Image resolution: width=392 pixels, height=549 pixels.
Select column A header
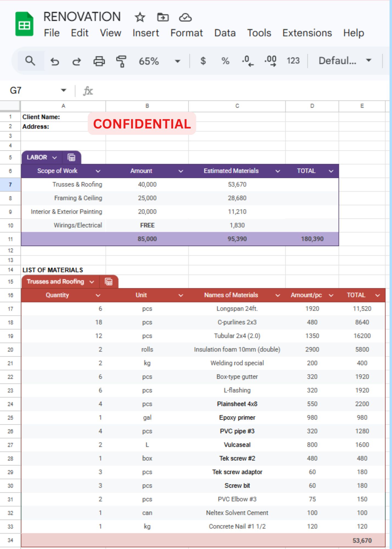click(63, 106)
